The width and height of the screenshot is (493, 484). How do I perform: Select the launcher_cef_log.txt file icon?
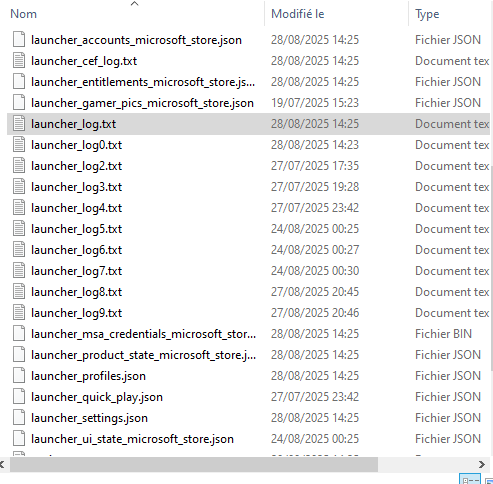[x=19, y=61]
